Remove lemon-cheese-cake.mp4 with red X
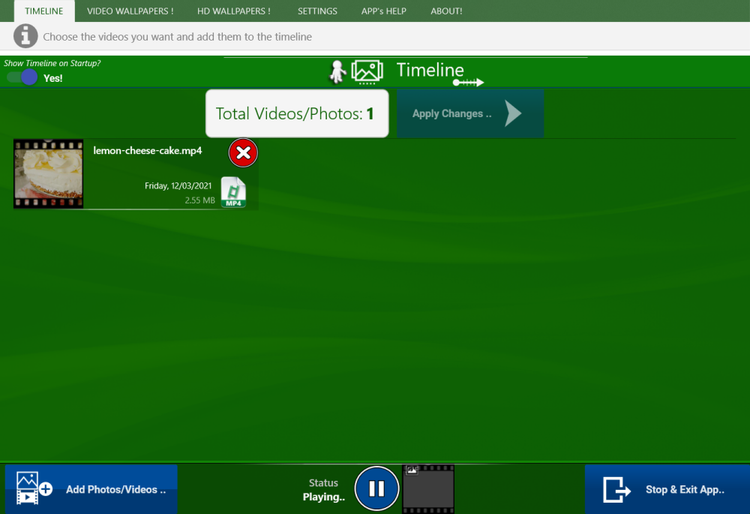750x514 pixels. 243,153
